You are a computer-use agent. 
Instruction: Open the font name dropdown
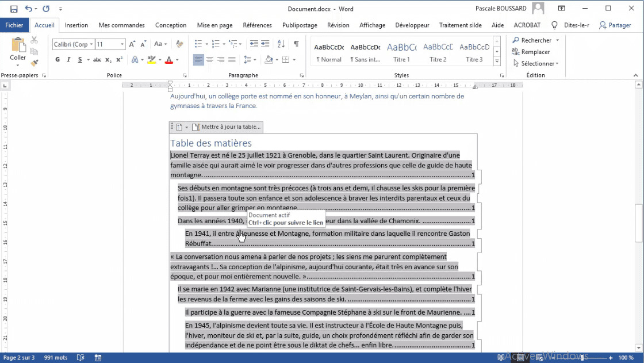(x=91, y=44)
